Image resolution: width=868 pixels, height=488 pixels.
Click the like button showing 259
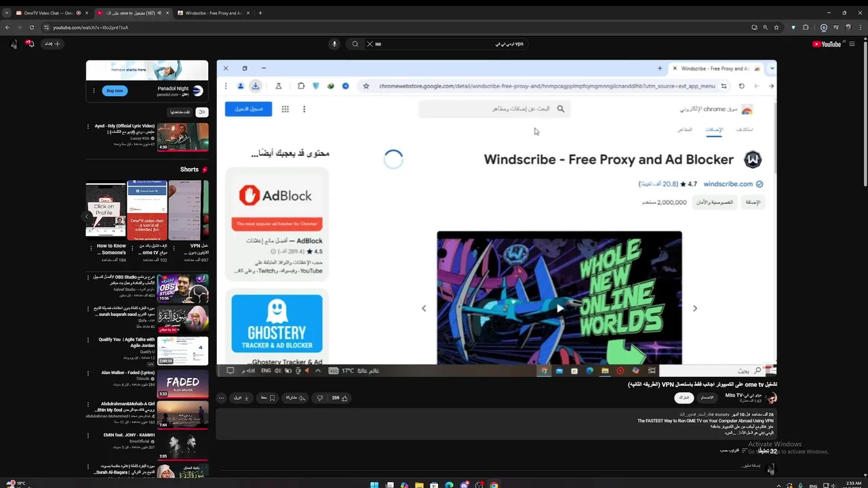click(x=340, y=398)
